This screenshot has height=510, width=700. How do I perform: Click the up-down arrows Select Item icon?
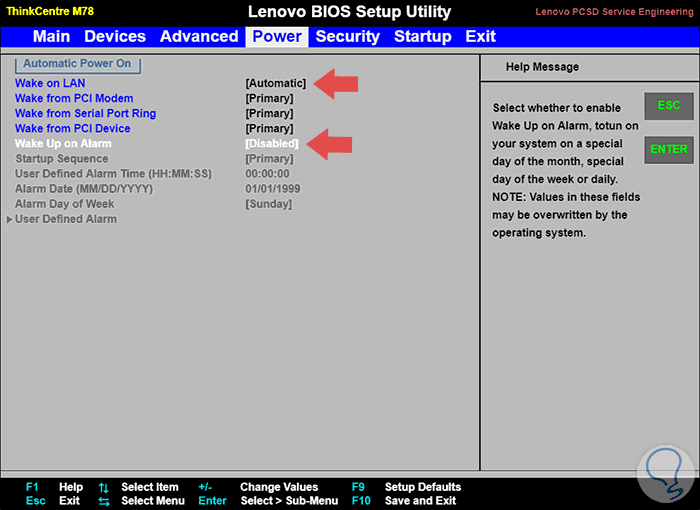point(104,488)
